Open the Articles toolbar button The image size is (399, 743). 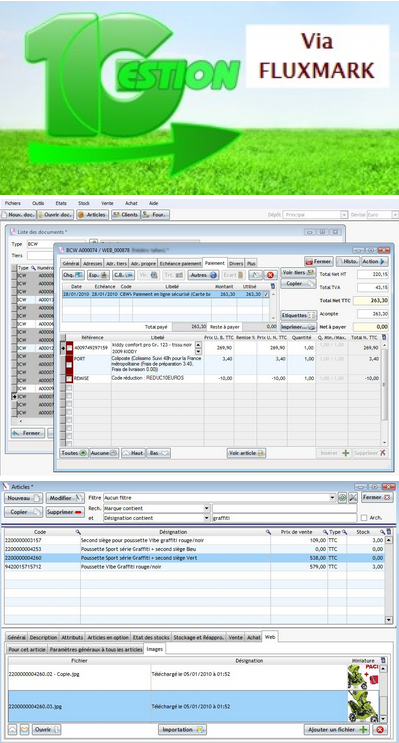(93, 215)
